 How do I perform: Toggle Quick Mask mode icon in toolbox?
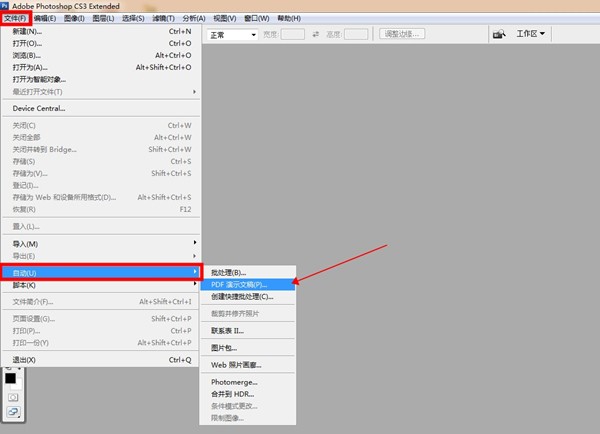[13, 397]
